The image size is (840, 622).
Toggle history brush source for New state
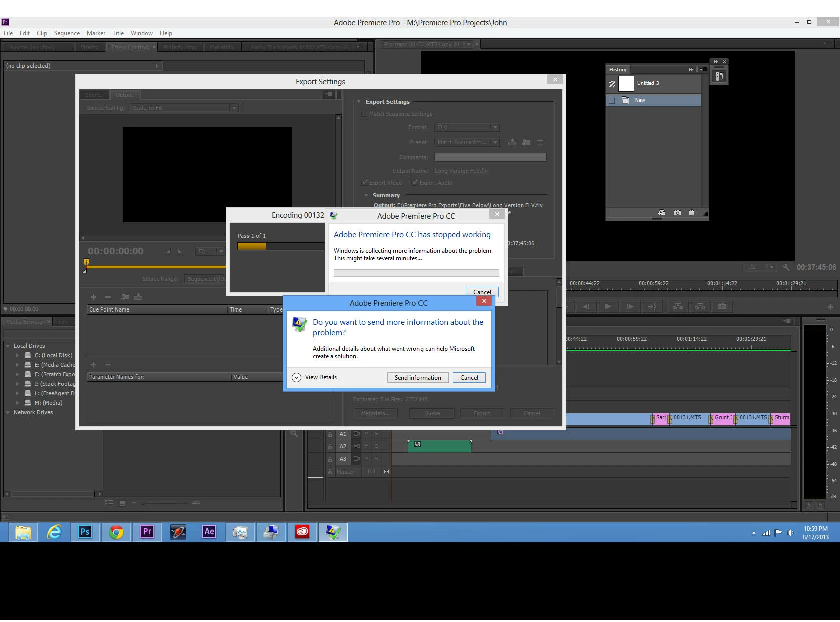[611, 100]
